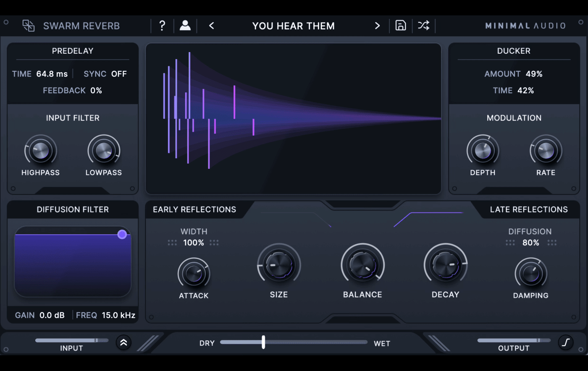The height and width of the screenshot is (371, 588).
Task: Click the Swarm Reverb logo icon
Action: coord(29,26)
